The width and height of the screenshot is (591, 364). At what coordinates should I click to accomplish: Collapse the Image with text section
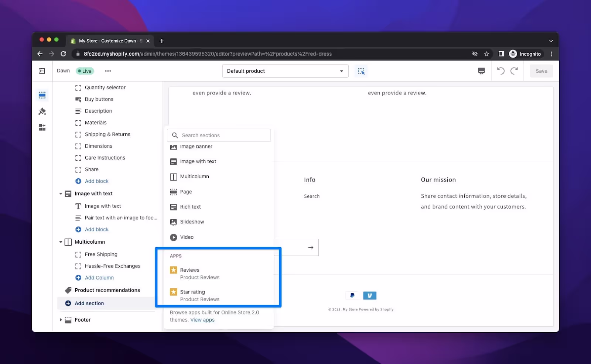click(61, 193)
